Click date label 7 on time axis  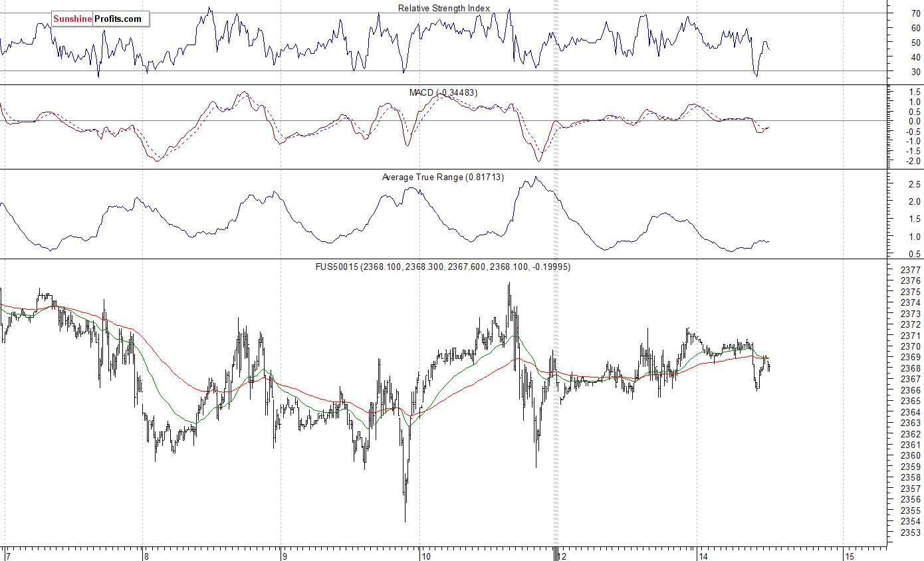click(7, 556)
